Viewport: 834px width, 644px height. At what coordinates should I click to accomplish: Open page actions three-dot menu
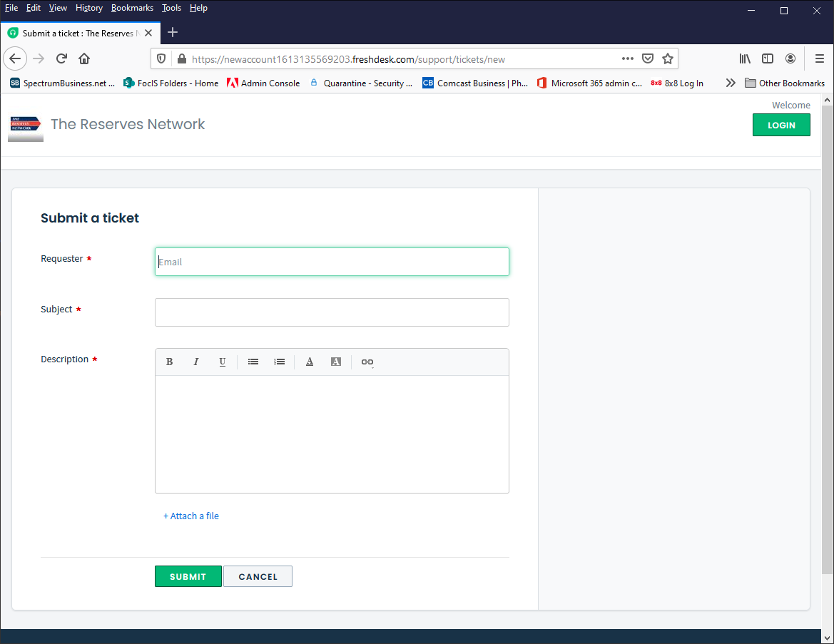tap(628, 58)
